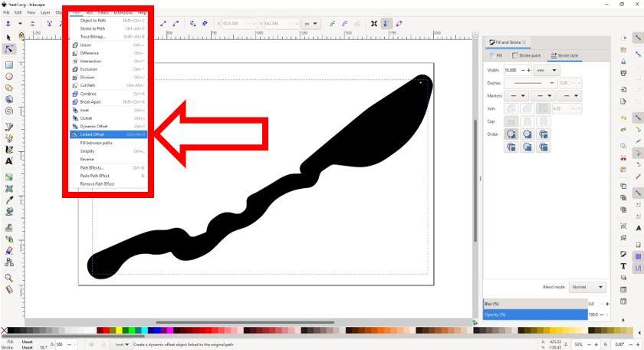
Task: Select the 3D box tool
Action: pyautogui.click(x=8, y=99)
